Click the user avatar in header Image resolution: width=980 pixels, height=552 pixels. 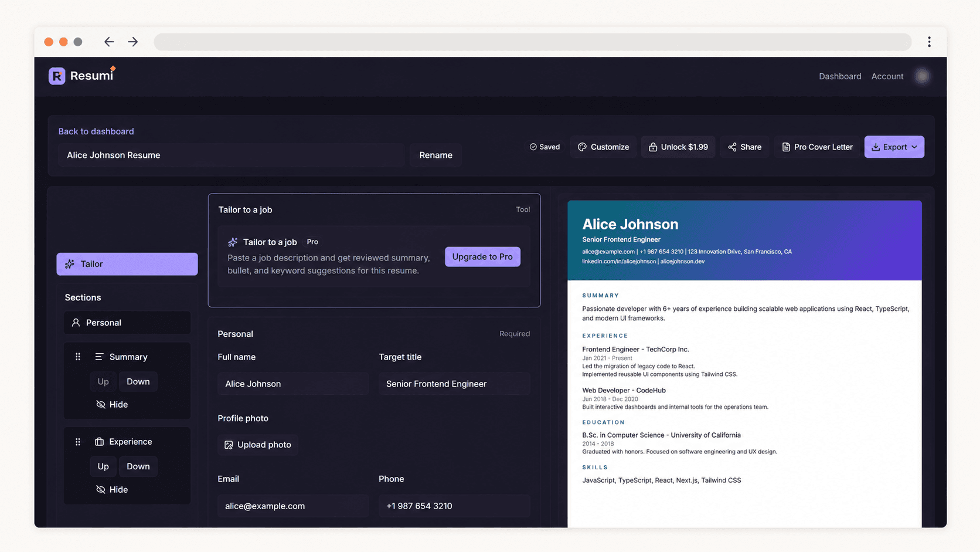coord(923,76)
